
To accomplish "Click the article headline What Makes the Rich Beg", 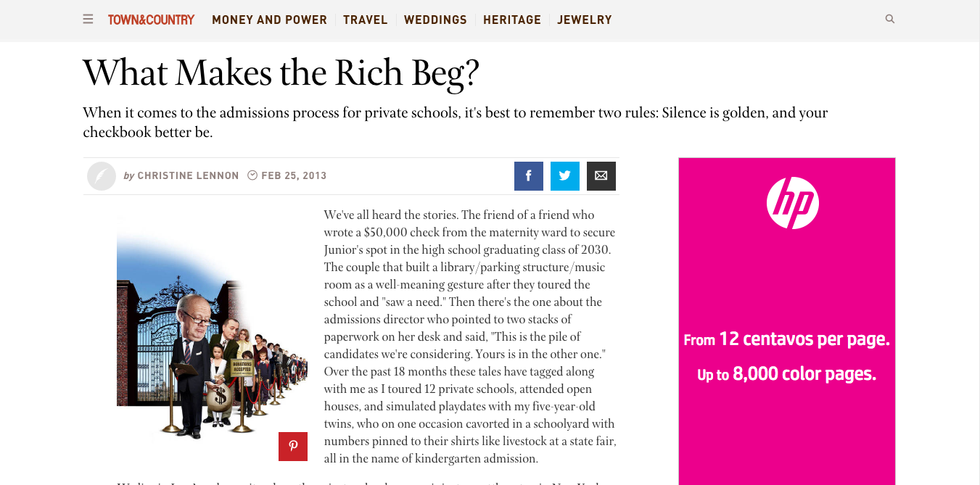I will tap(281, 73).
